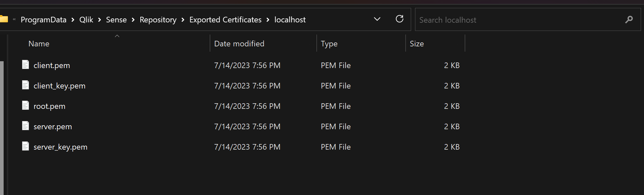
Task: Expand the chevron after ProgramData breadcrumb
Action: click(73, 20)
